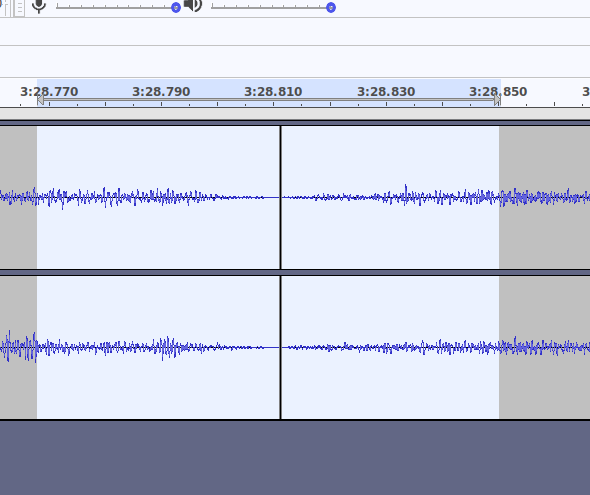590x495 pixels.
Task: Click the left play region arrow marker
Action: click(x=41, y=100)
